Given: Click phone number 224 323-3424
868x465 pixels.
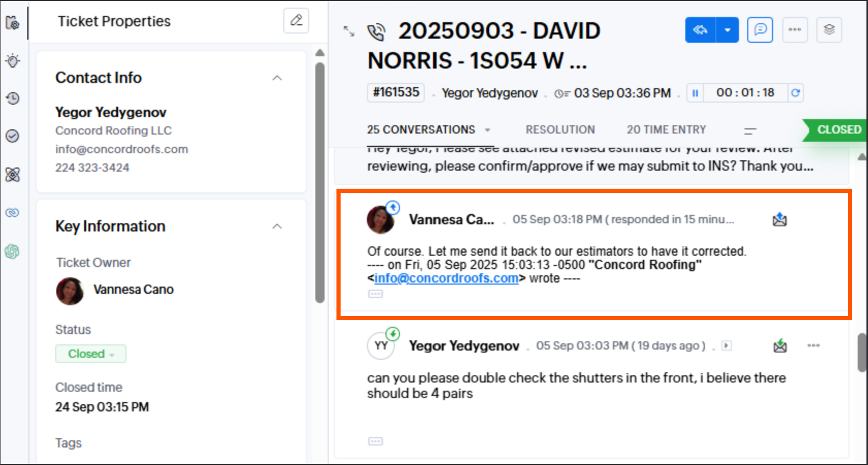Looking at the screenshot, I should [x=92, y=168].
